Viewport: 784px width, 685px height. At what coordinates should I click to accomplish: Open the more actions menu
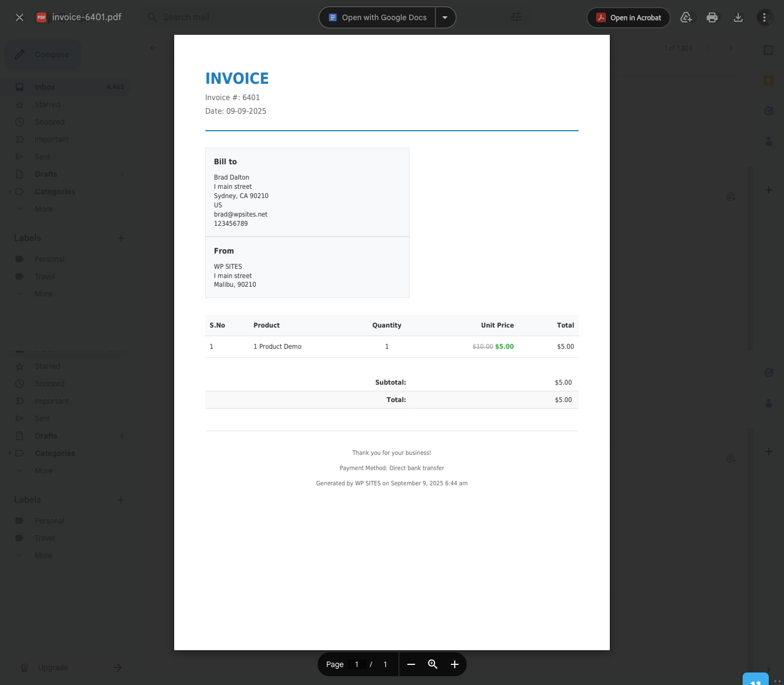764,17
